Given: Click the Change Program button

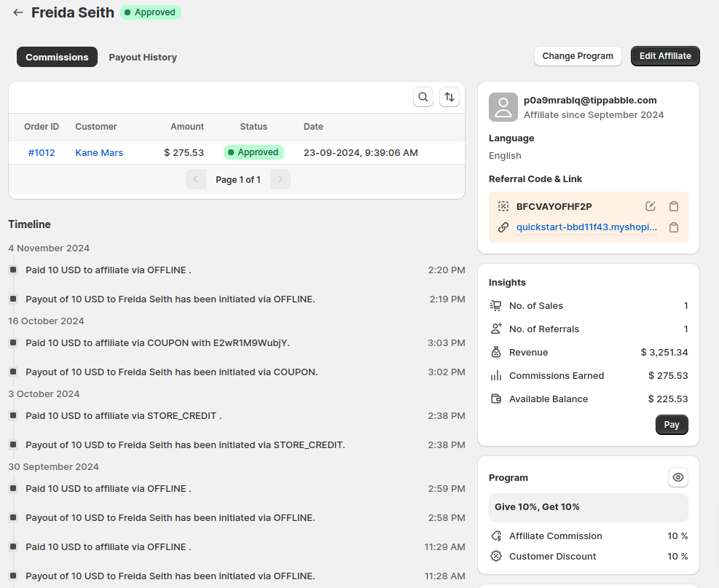Looking at the screenshot, I should click(578, 56).
